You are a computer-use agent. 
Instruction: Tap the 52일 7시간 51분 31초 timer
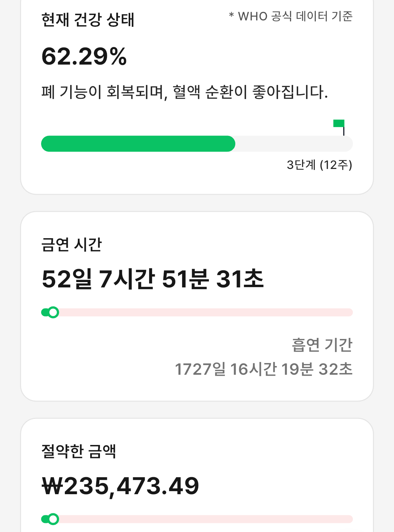tap(153, 279)
